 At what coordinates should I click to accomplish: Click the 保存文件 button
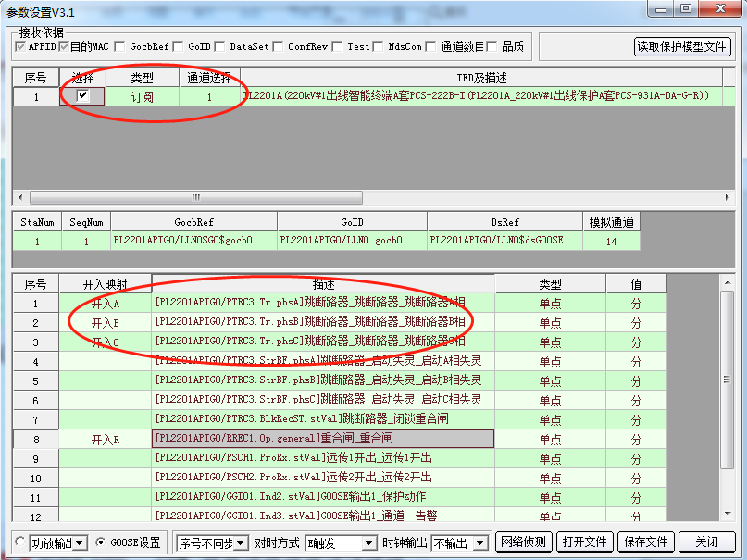coord(645,541)
